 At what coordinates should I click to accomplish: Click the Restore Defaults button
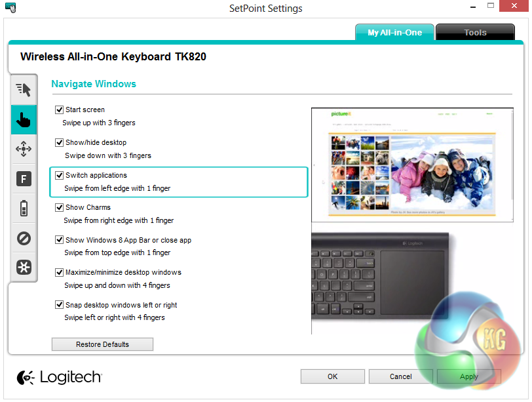[102, 344]
